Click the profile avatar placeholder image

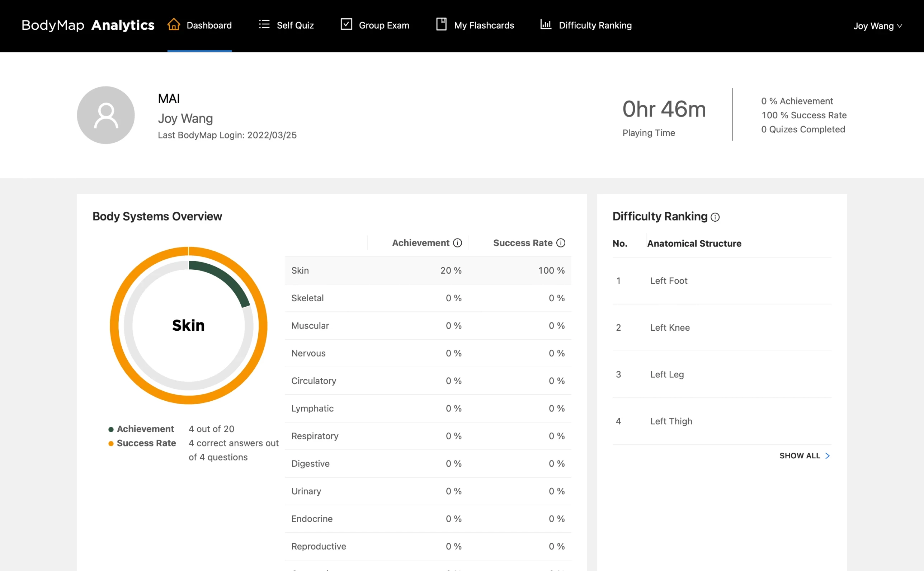[106, 115]
